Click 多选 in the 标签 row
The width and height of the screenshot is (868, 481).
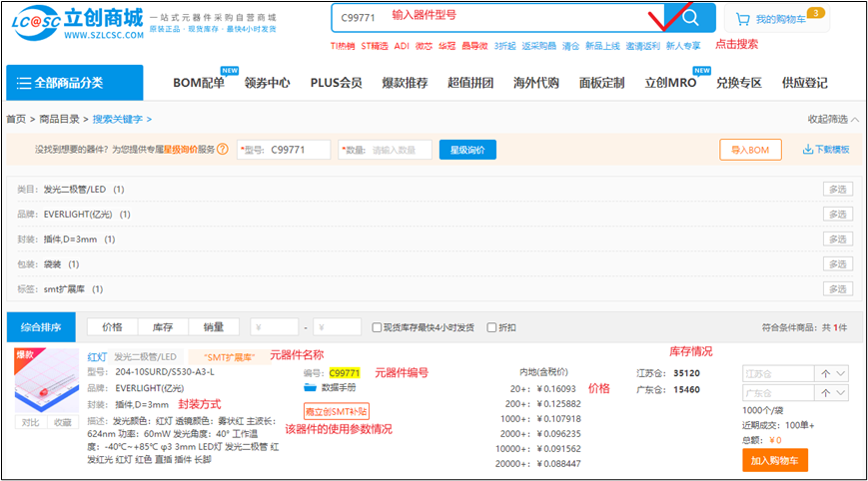pyautogui.click(x=838, y=289)
